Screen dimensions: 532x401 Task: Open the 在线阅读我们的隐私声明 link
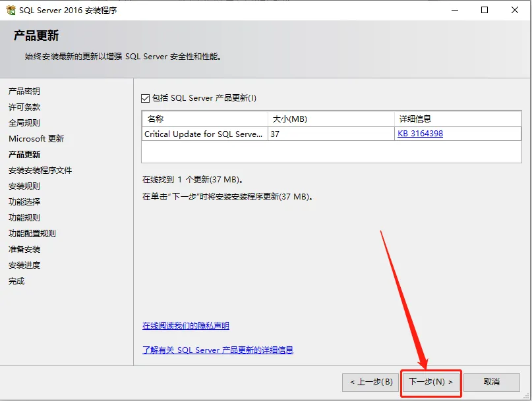pos(186,326)
